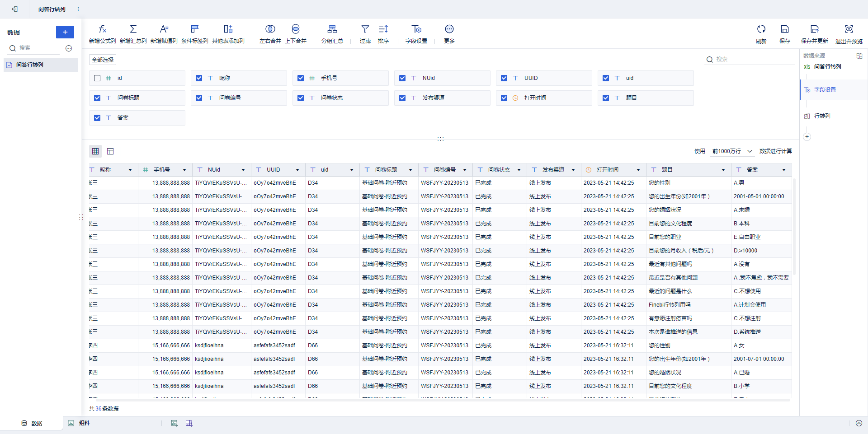
Task: Click the 刷新 refresh icon
Action: pyautogui.click(x=761, y=29)
